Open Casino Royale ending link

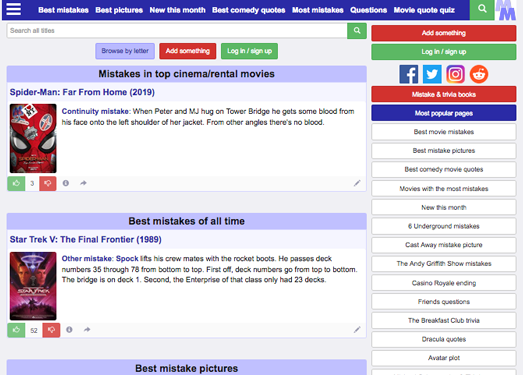click(444, 283)
